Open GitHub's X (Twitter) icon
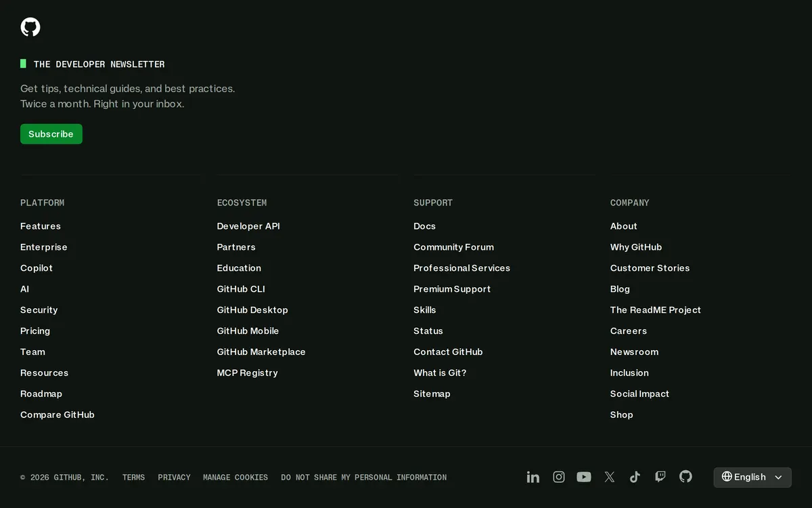This screenshot has height=508, width=812. coord(610,477)
